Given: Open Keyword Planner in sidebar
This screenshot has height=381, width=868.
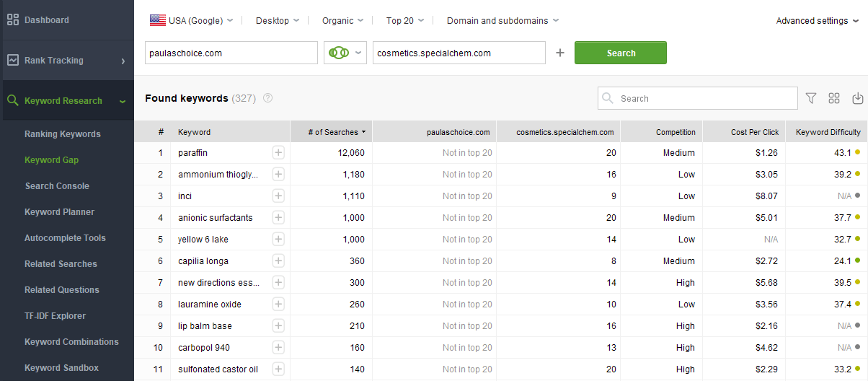Looking at the screenshot, I should pyautogui.click(x=59, y=212).
